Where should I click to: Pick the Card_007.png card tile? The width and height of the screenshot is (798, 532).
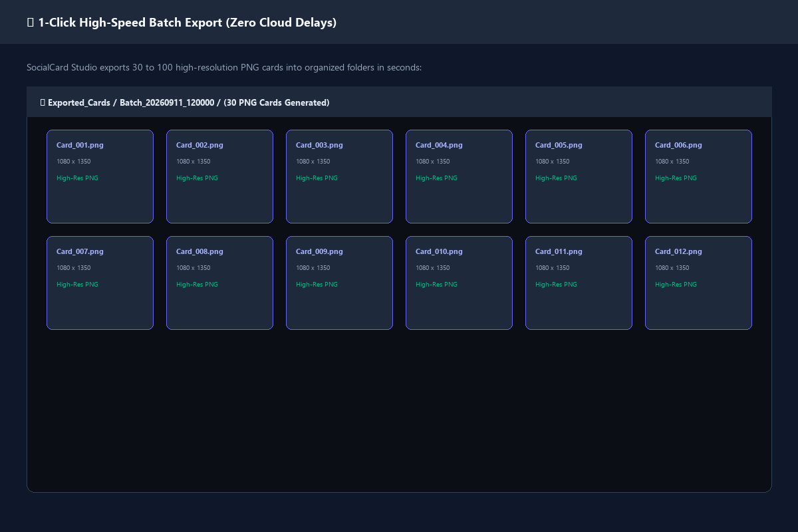(100, 283)
